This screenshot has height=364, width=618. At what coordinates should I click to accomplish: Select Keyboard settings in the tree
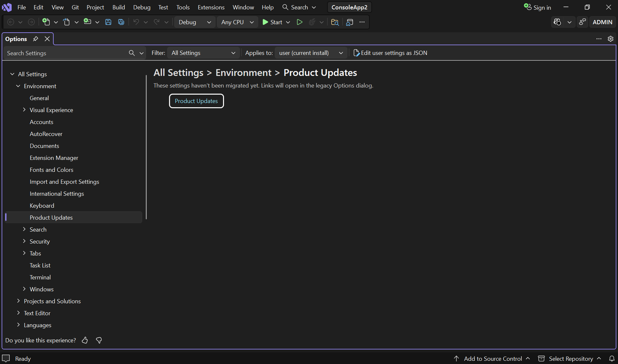click(42, 206)
